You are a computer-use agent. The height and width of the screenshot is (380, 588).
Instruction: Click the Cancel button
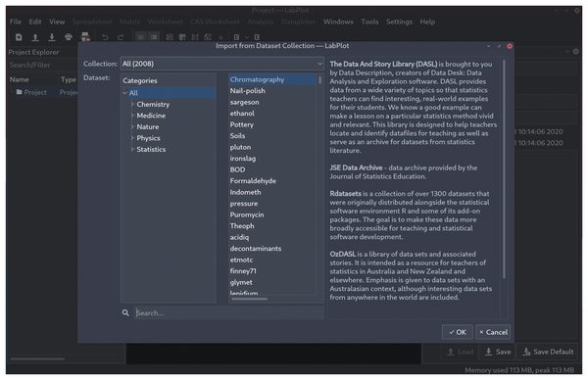[493, 332]
